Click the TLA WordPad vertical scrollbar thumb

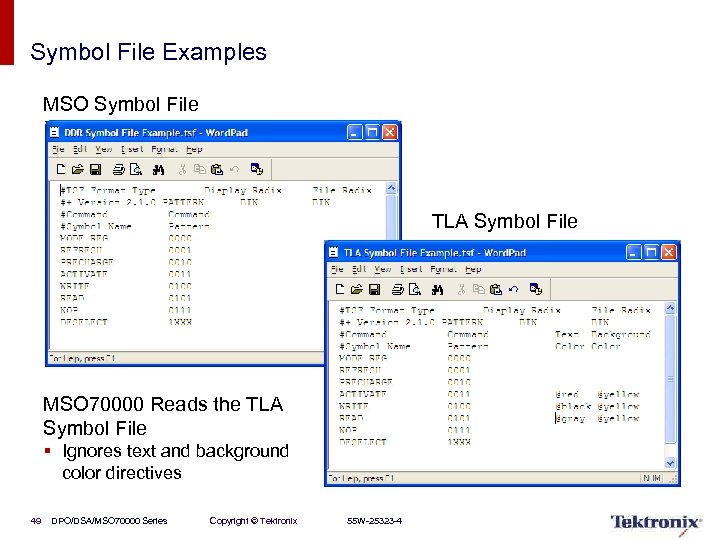(x=670, y=379)
